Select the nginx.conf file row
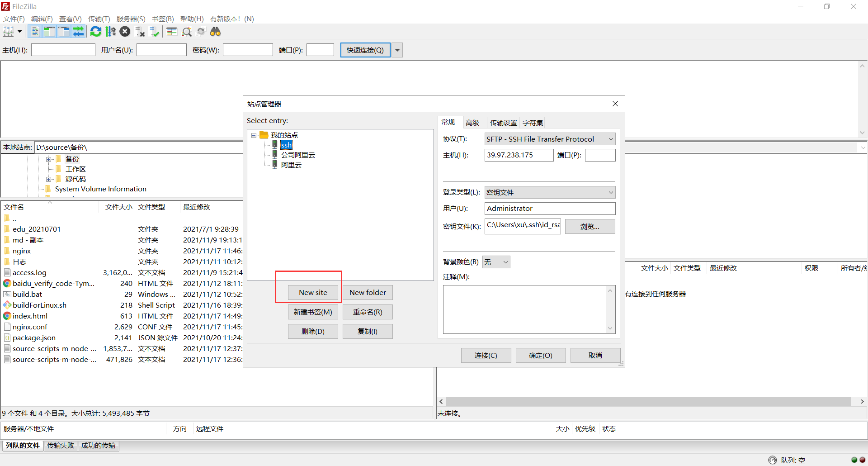This screenshot has width=868, height=466. (122, 327)
